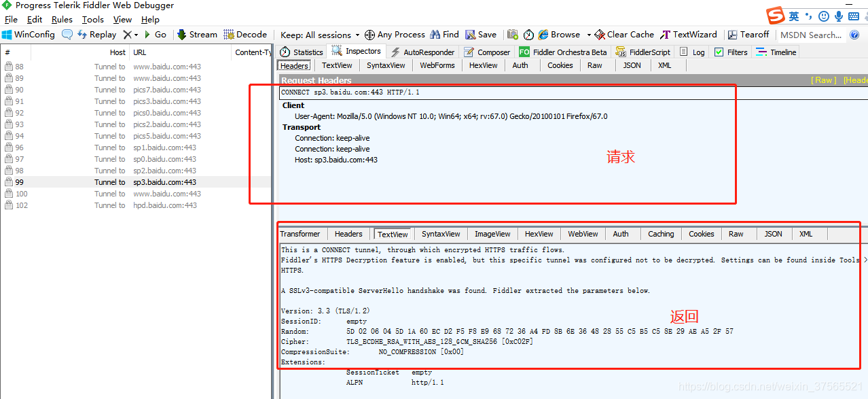This screenshot has width=868, height=399.
Task: Click the camera screenshot icon
Action: tap(513, 35)
